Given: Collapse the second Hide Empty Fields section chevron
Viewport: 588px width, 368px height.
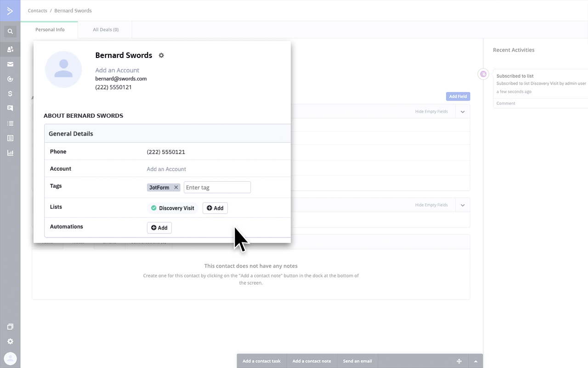Looking at the screenshot, I should 462,205.
